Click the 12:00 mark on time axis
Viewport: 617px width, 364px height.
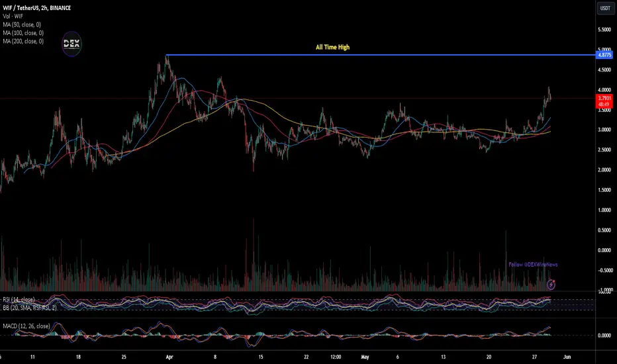pos(335,357)
